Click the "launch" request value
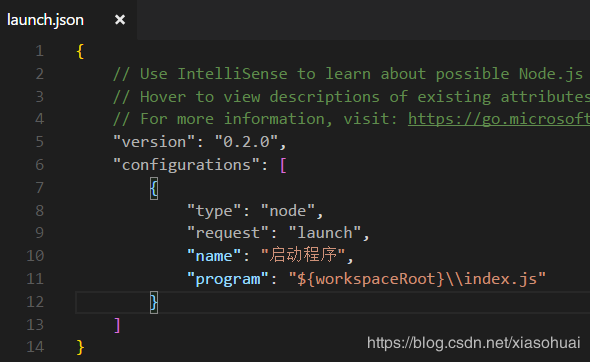Viewport: 590px width, 362px height. pos(325,233)
